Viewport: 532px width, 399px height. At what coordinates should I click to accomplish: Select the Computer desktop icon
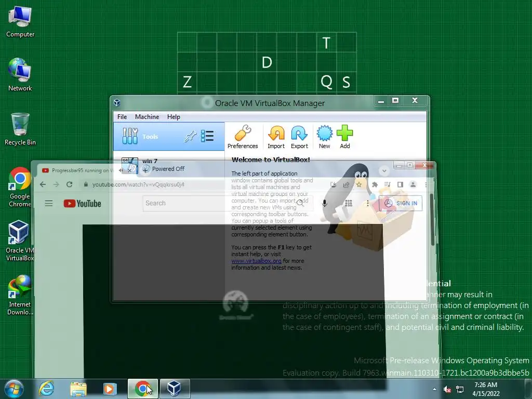[20, 21]
